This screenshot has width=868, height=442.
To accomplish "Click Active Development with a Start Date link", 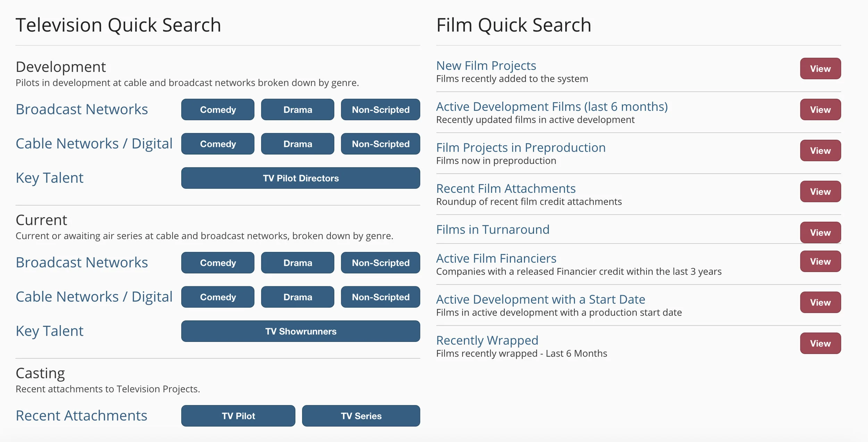I will pos(540,300).
